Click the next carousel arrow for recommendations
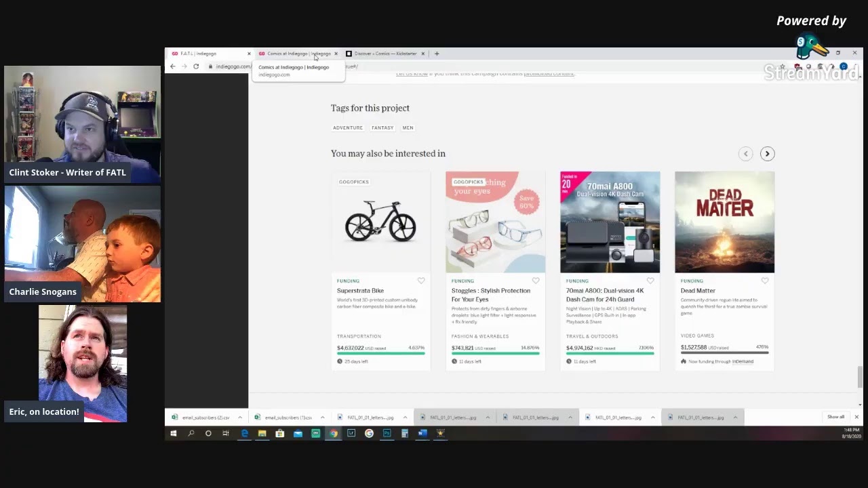Viewport: 868px width, 488px height. (x=767, y=154)
